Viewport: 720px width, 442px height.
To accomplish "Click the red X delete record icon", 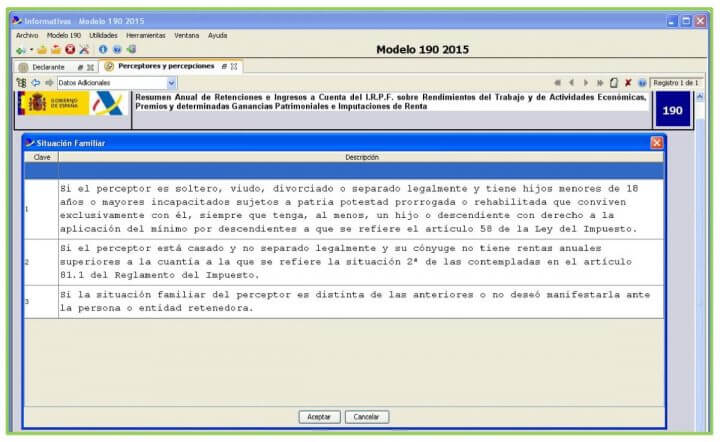I will (628, 83).
